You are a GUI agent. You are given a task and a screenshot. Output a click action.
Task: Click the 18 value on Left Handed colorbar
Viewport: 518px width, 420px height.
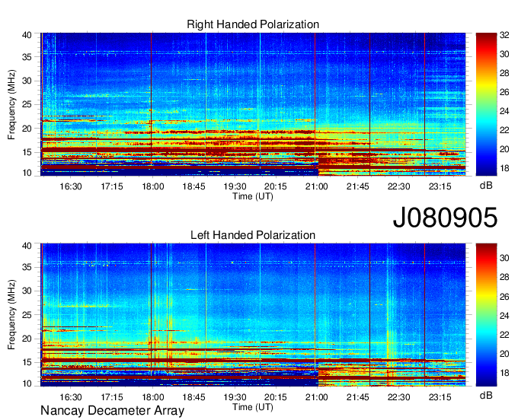(504, 373)
